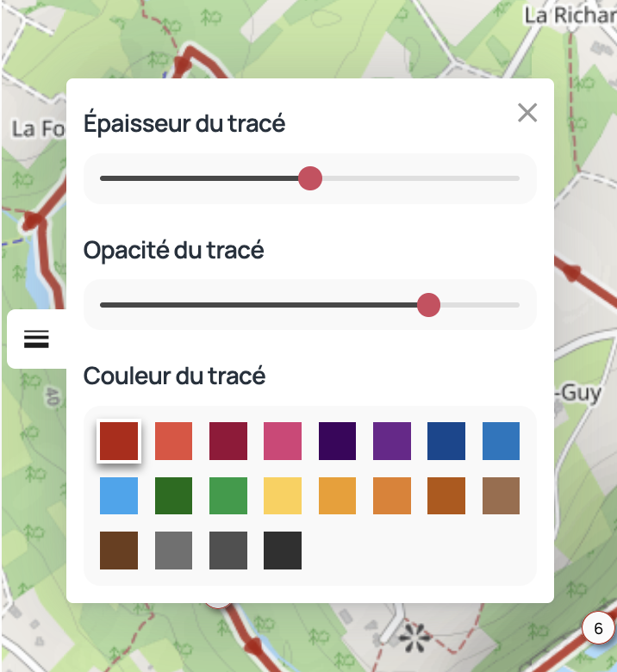Pick the purple color swatch
Viewport: 617px width, 672px height.
click(x=392, y=441)
